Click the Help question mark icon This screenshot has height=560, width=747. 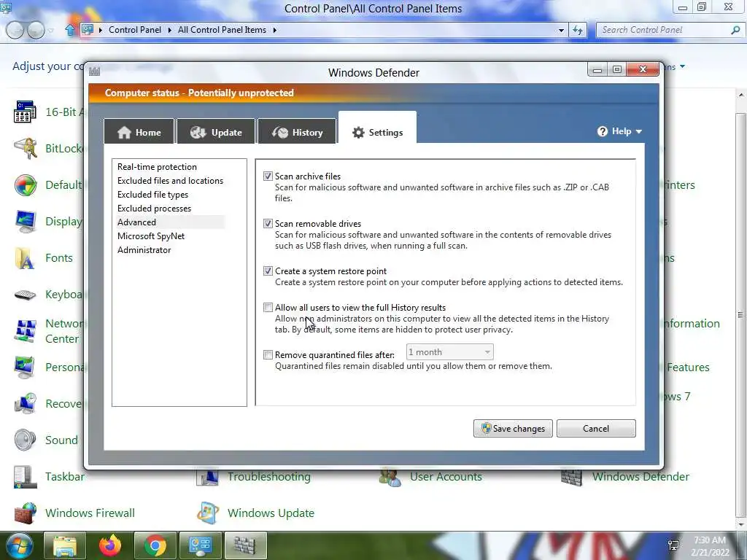[602, 131]
